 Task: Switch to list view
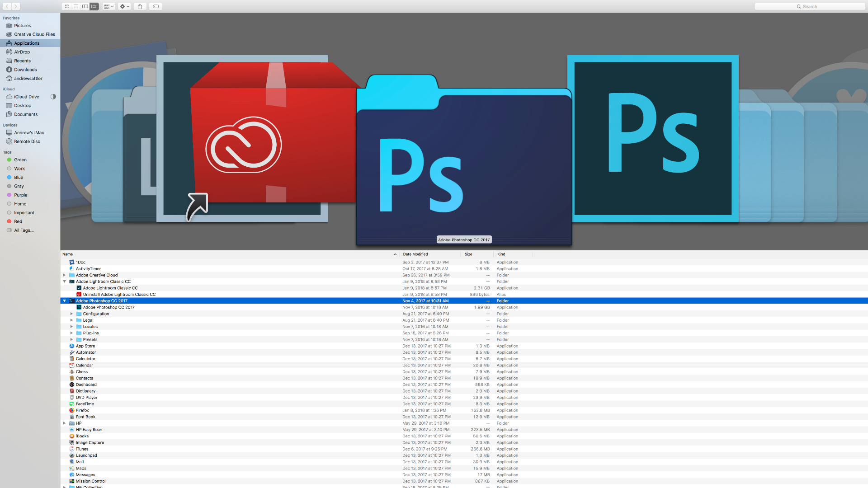(x=75, y=6)
